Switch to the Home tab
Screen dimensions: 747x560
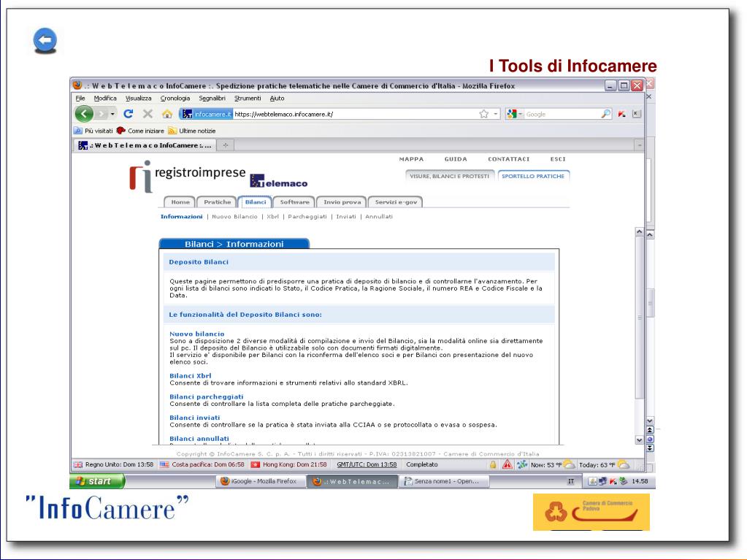(x=180, y=202)
